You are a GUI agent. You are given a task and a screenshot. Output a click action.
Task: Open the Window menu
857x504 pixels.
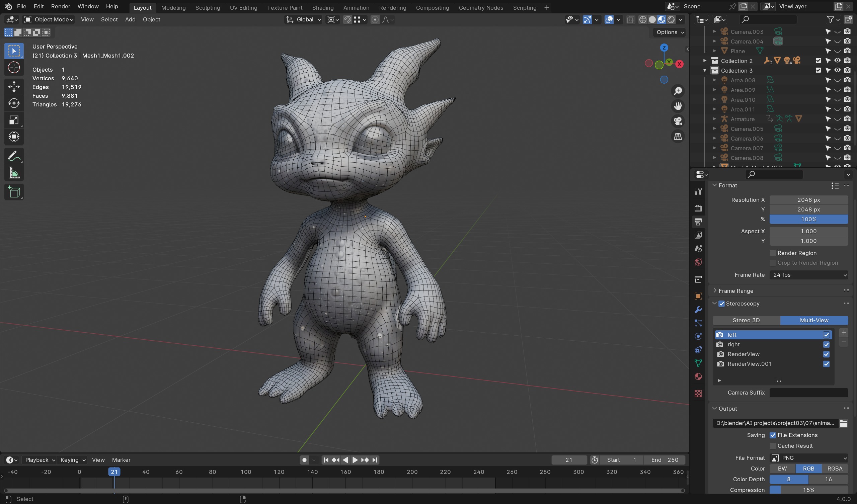[88, 6]
